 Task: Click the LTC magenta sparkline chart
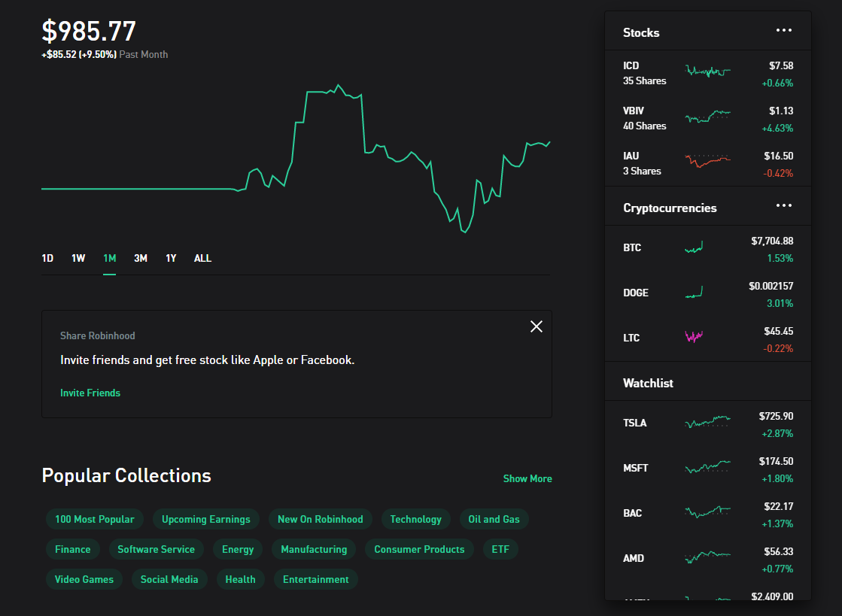694,337
